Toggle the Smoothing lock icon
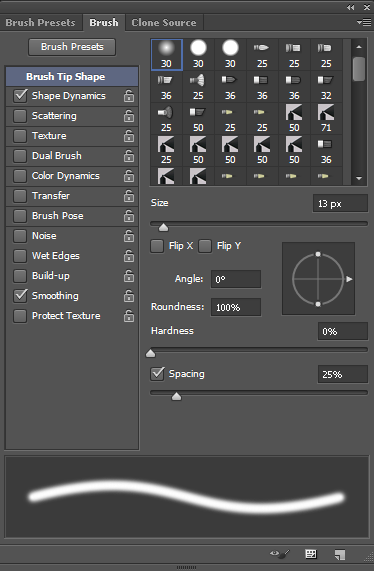The width and height of the screenshot is (374, 571). tap(129, 296)
